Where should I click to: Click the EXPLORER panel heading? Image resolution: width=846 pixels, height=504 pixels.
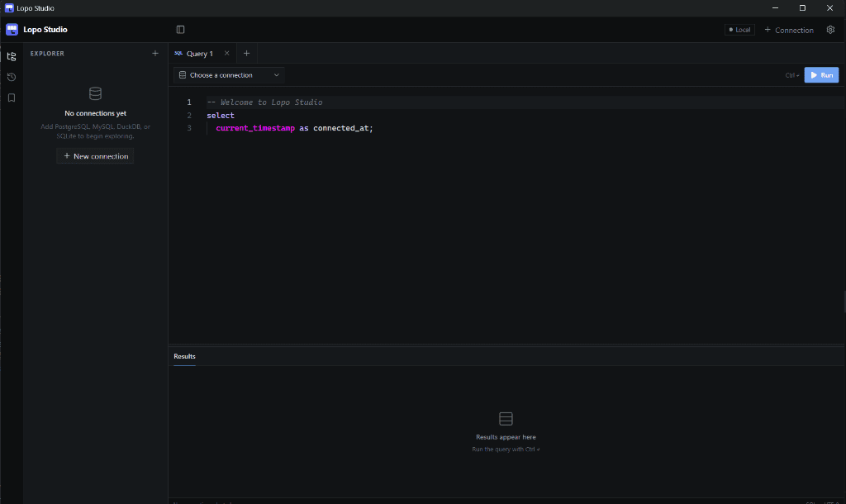pyautogui.click(x=47, y=54)
